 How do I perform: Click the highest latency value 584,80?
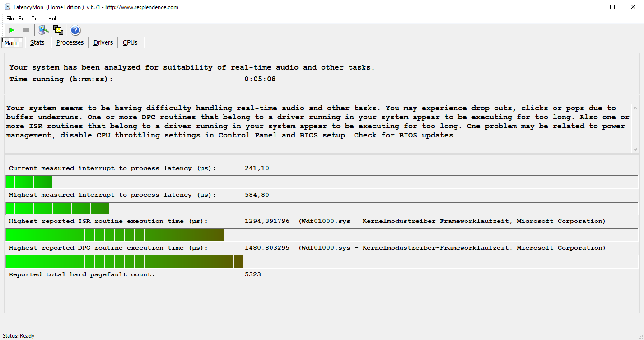pyautogui.click(x=257, y=195)
